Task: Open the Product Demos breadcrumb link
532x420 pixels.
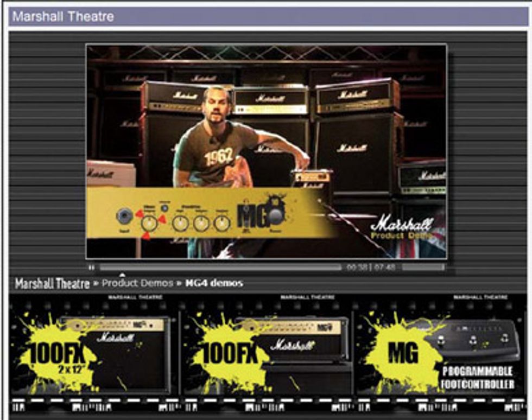Action: 137,283
